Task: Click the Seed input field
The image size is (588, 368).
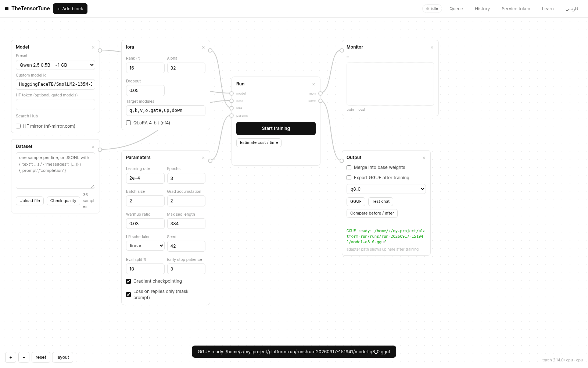Action: (x=186, y=246)
